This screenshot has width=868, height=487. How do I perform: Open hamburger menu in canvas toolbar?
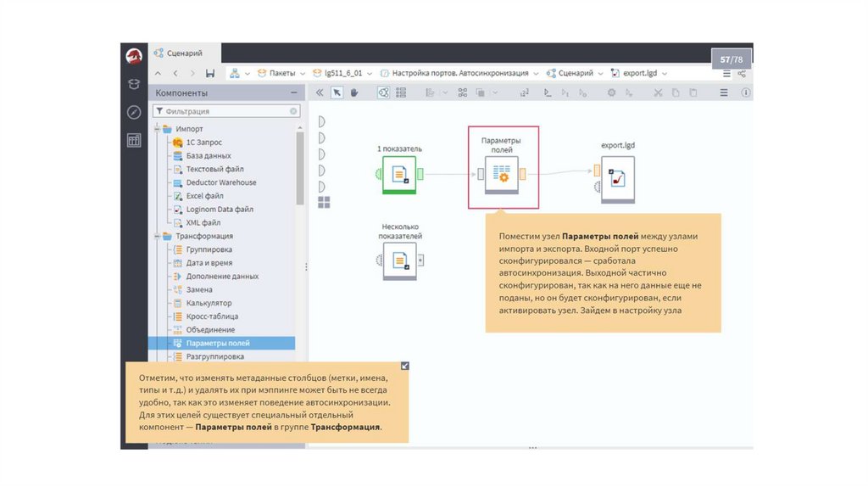click(724, 92)
